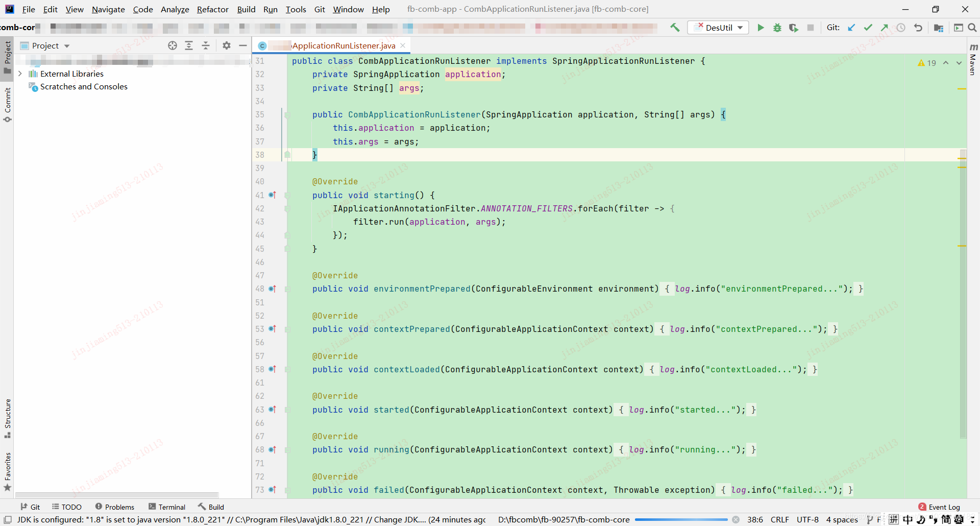Open Project panel gear options
This screenshot has width=980, height=526.
[x=227, y=45]
